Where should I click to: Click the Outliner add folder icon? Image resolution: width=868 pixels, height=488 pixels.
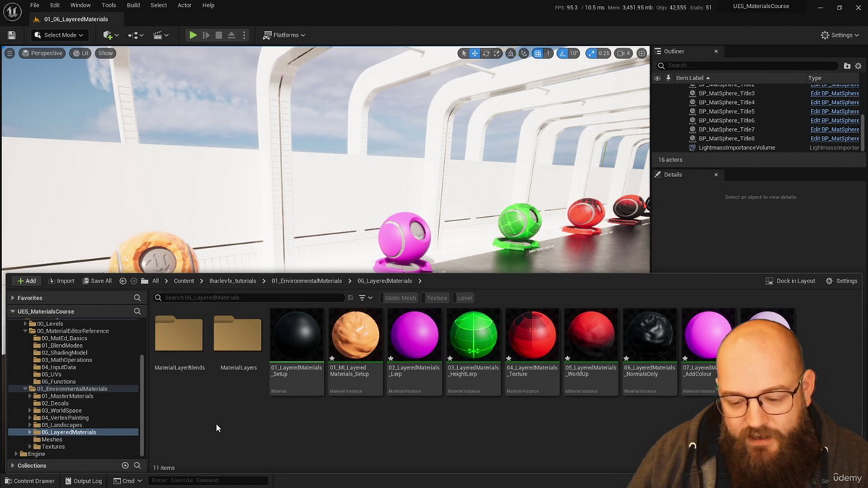tap(848, 66)
